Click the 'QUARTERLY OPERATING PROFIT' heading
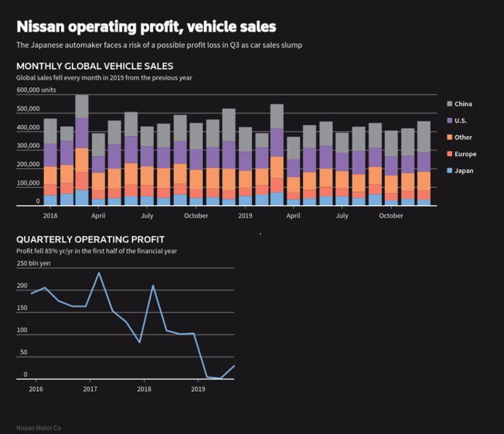 click(x=90, y=239)
